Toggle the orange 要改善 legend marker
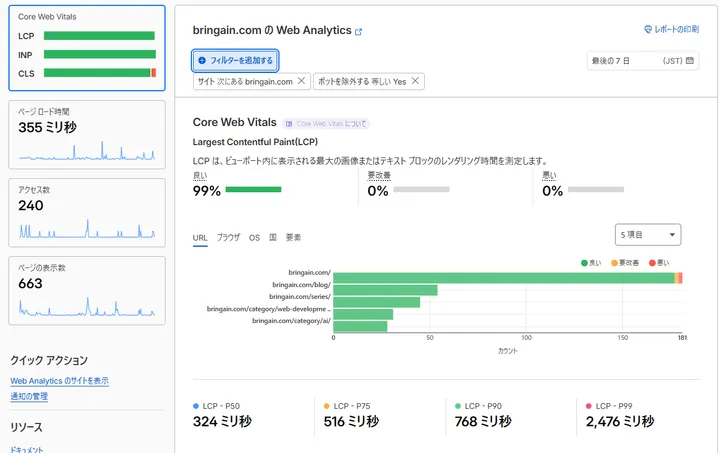 pos(614,263)
